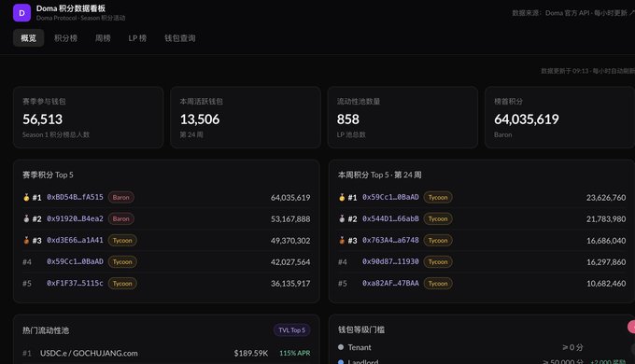
Task: Click the weekly score 16,297,860
Action: pos(606,262)
